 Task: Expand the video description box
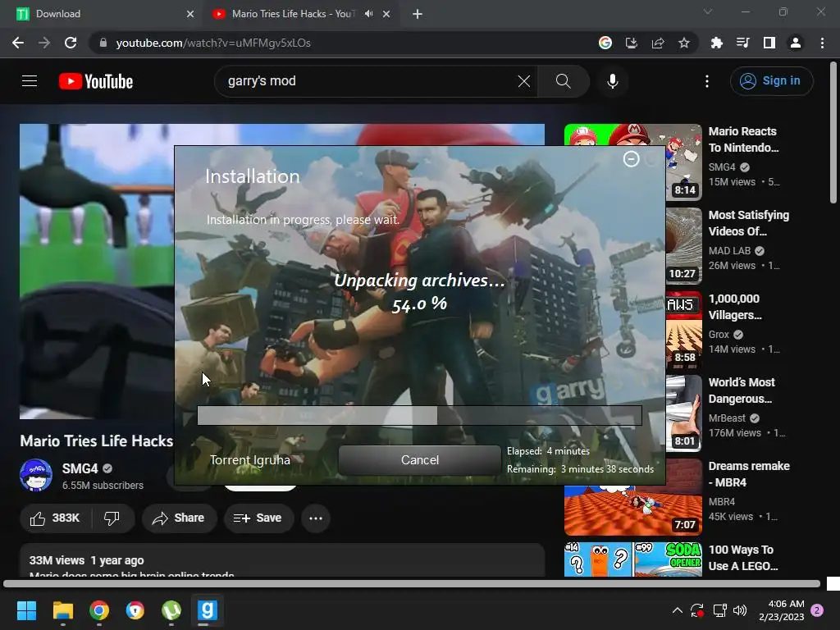pyautogui.click(x=282, y=560)
